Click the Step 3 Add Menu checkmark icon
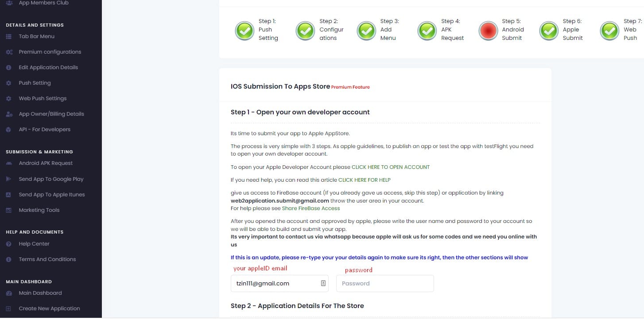Viewport: 644px width, 320px height. tap(366, 31)
